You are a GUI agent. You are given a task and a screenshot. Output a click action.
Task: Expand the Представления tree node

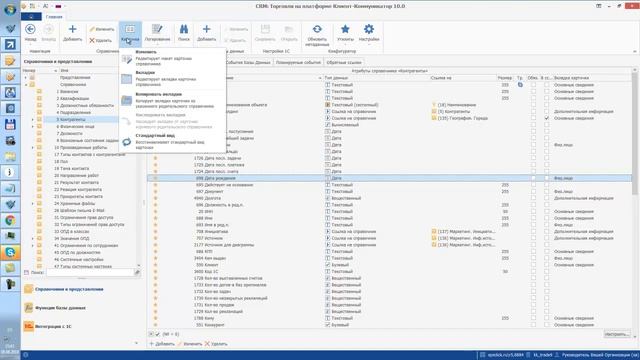26,78
